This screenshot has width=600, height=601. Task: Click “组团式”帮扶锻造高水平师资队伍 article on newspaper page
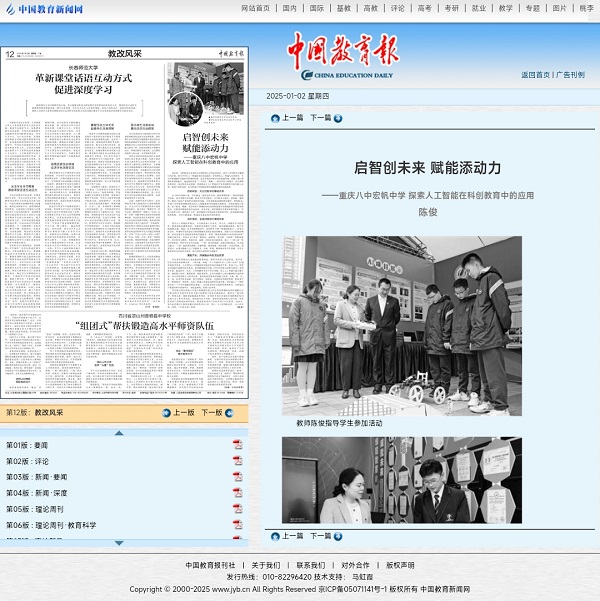pos(144,326)
